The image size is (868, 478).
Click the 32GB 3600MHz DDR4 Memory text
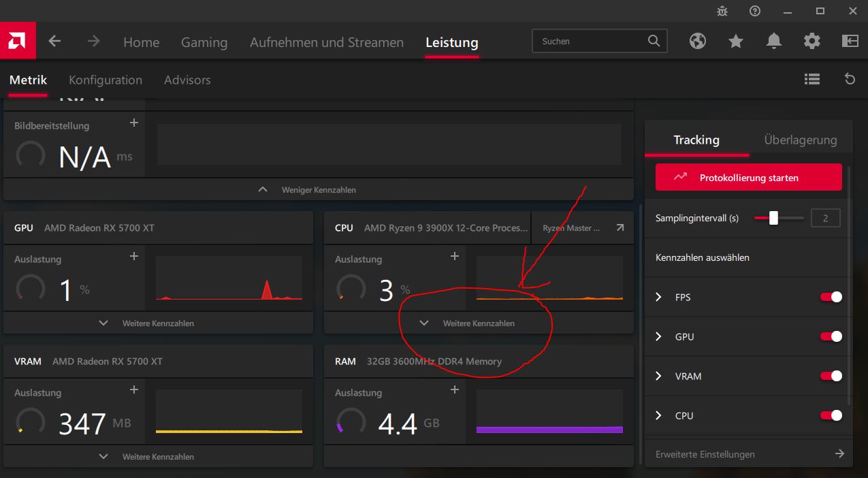tap(434, 362)
